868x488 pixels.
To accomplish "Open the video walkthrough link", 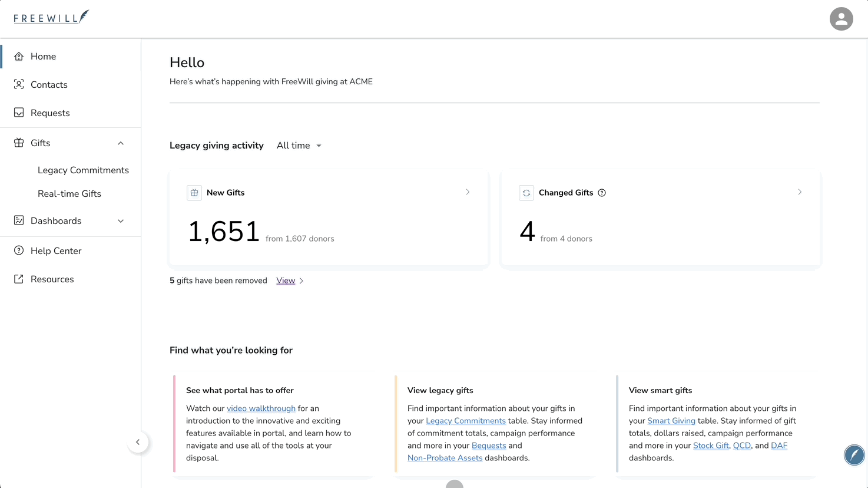I will pyautogui.click(x=261, y=408).
